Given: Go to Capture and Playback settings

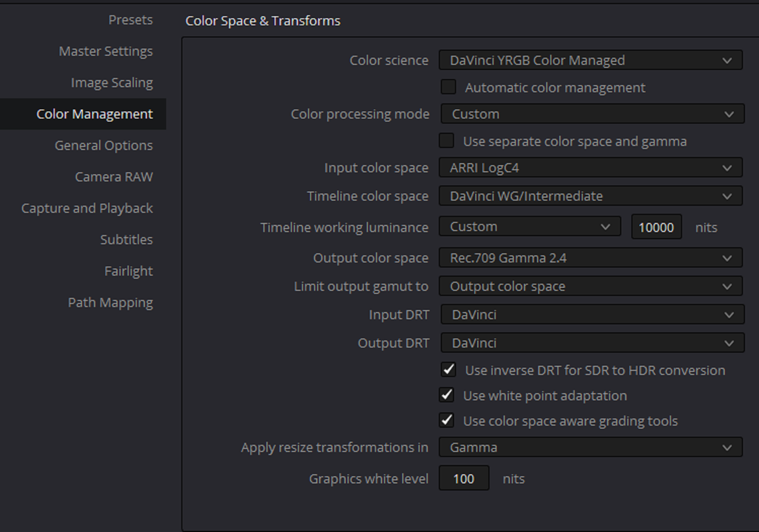Looking at the screenshot, I should (87, 208).
